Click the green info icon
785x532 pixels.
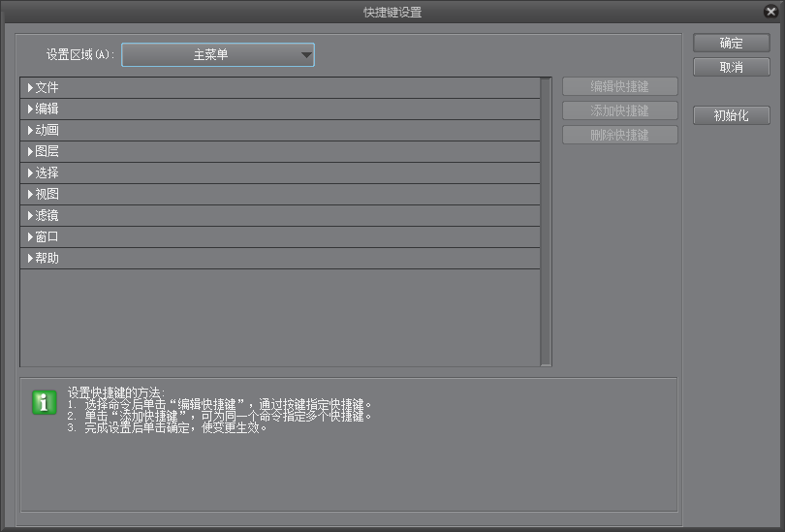coord(45,403)
